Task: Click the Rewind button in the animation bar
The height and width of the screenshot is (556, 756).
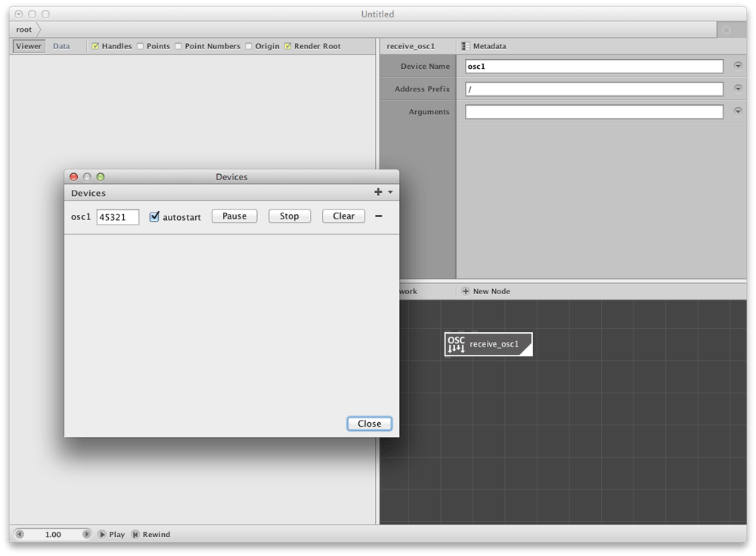Action: coord(151,534)
